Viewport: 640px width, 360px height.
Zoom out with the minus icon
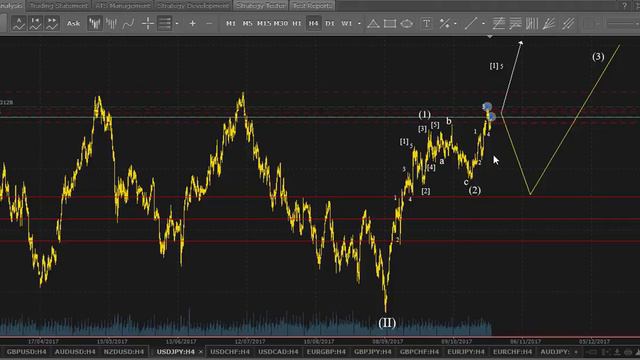point(209,24)
